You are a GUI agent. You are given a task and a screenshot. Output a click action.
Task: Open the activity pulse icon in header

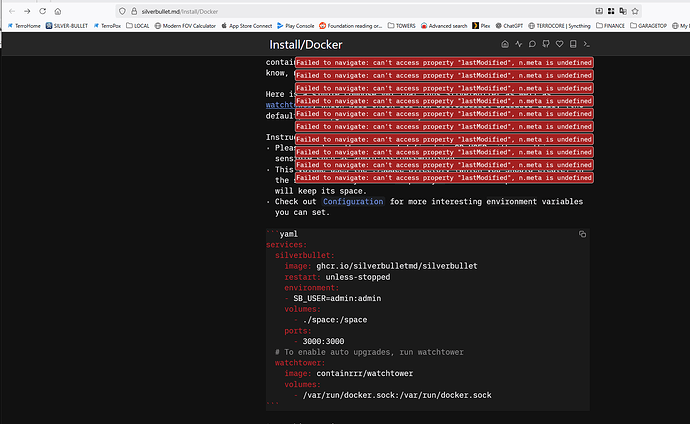point(519,45)
